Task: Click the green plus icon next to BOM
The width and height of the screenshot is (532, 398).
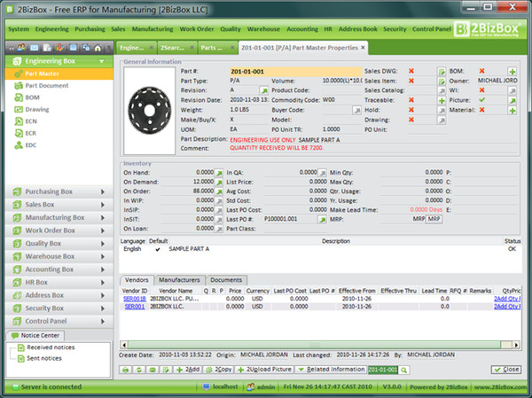Action: pos(512,71)
